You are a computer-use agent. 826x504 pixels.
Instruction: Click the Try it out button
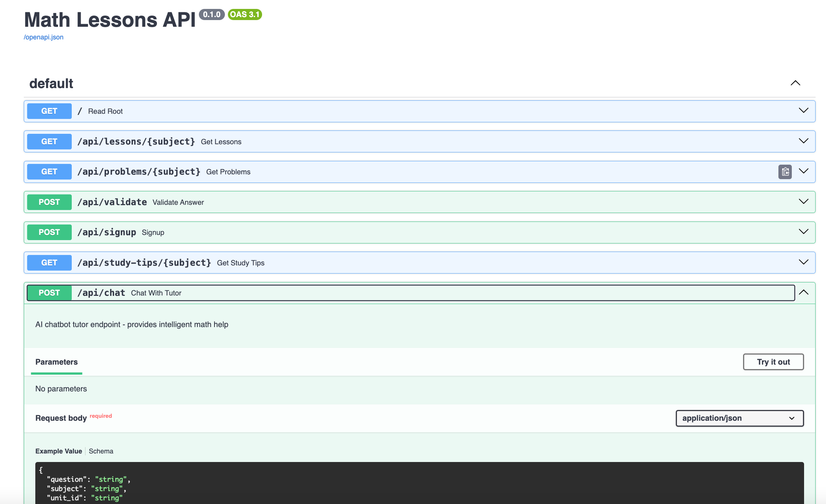click(x=773, y=362)
